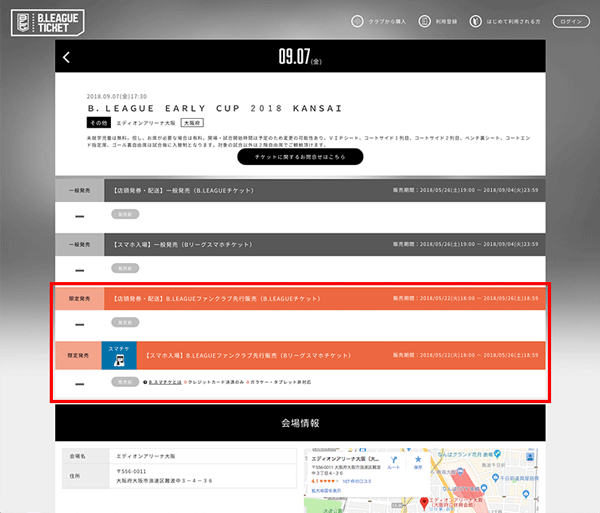
Task: Click the account icon at the map's top-right
Action: coord(530,457)
